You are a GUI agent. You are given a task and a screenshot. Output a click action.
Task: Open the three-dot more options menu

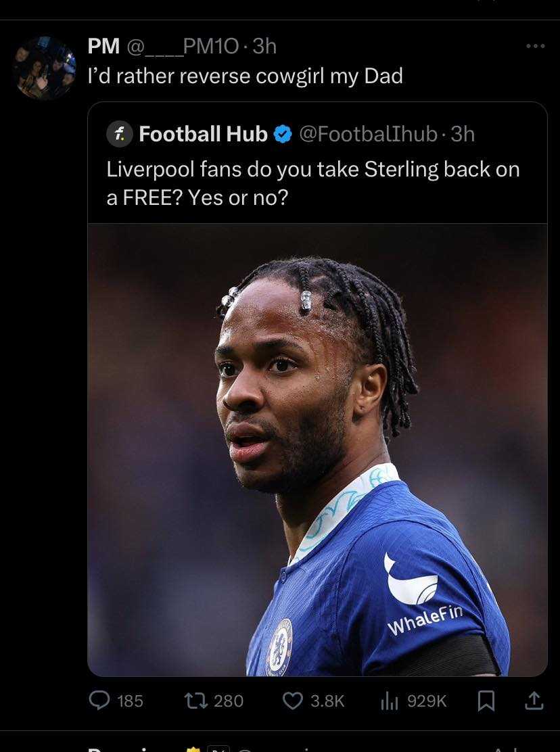(x=535, y=46)
